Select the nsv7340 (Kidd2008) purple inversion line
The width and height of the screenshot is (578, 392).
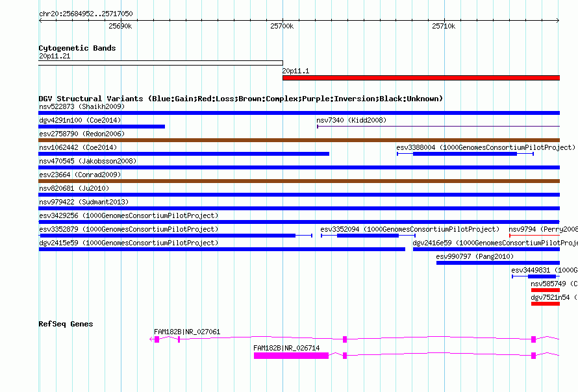pyautogui.click(x=438, y=127)
